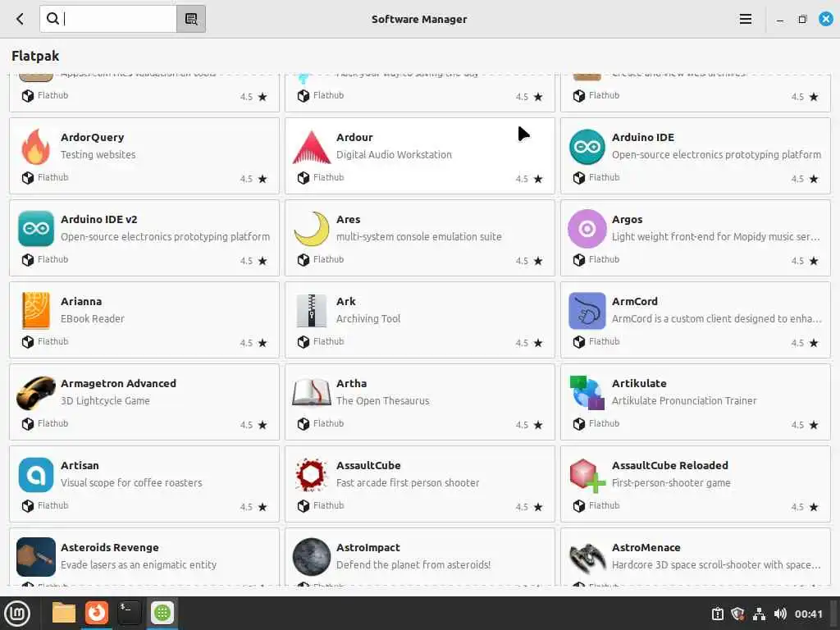Click 'multi-system console emulation suite' text
The height and width of the screenshot is (630, 840).
pos(418,236)
